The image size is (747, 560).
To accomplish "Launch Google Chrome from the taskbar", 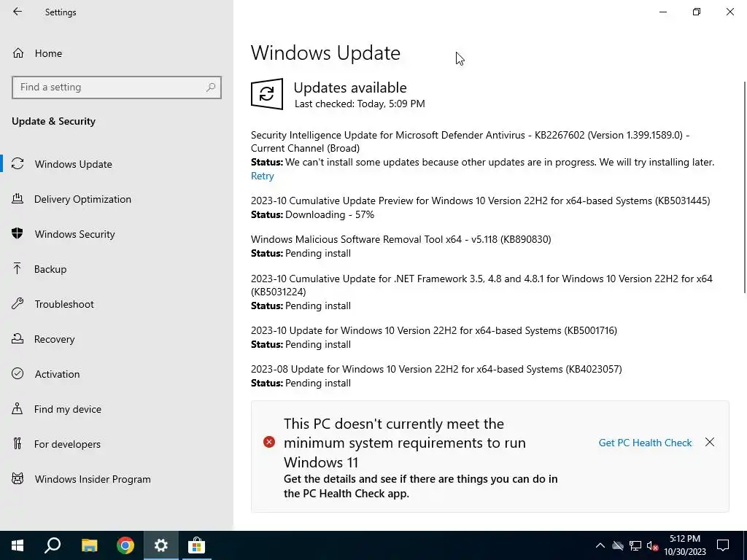I will tap(125, 545).
